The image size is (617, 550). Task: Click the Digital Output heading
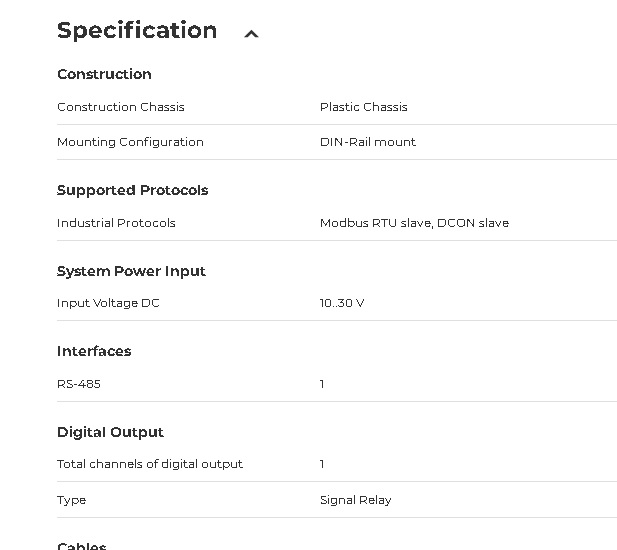110,432
